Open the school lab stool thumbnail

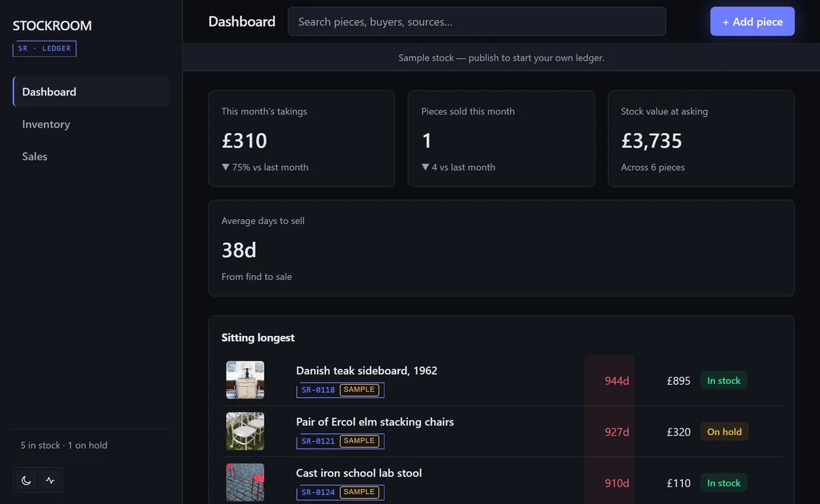[x=245, y=482]
